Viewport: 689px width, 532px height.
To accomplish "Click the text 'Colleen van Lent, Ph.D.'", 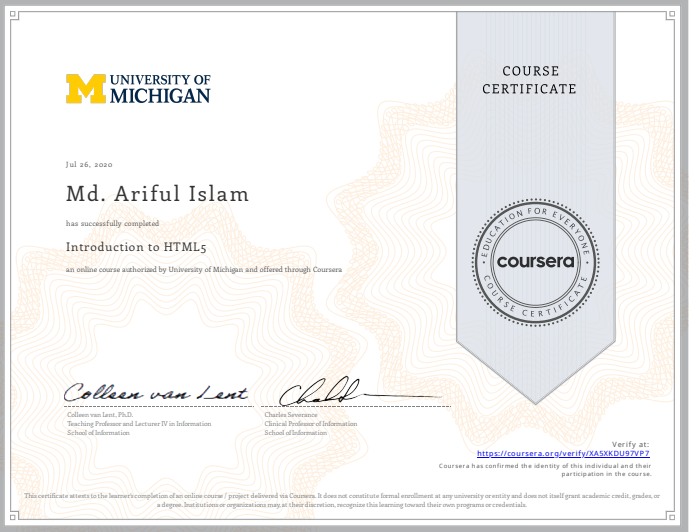I will tap(100, 415).
